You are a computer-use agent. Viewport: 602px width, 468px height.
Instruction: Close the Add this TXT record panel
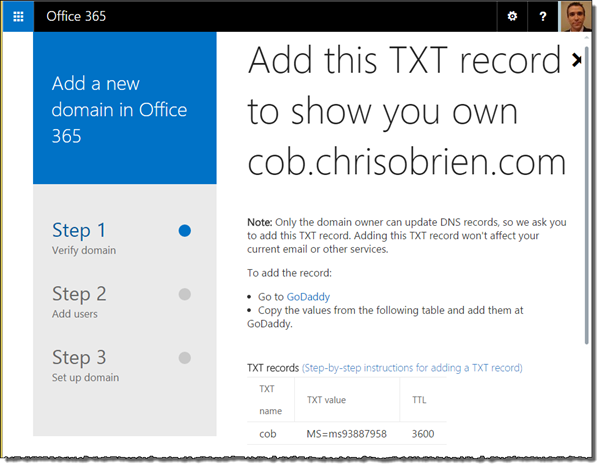tap(577, 60)
